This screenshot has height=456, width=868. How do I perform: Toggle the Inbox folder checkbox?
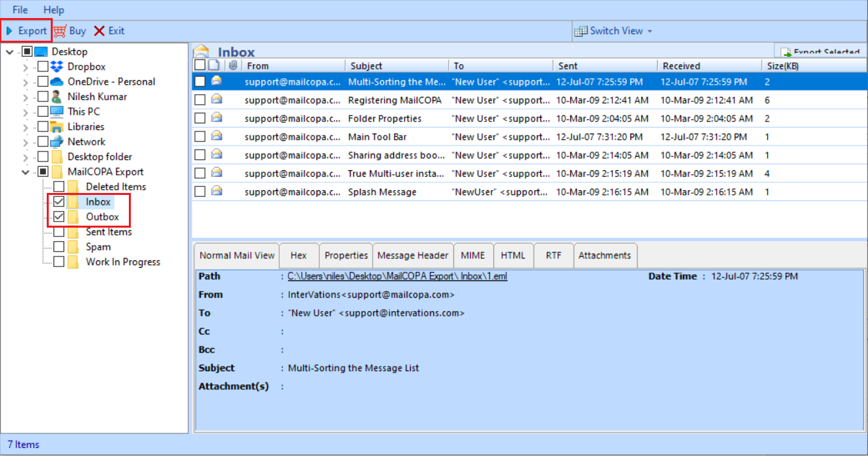point(59,202)
